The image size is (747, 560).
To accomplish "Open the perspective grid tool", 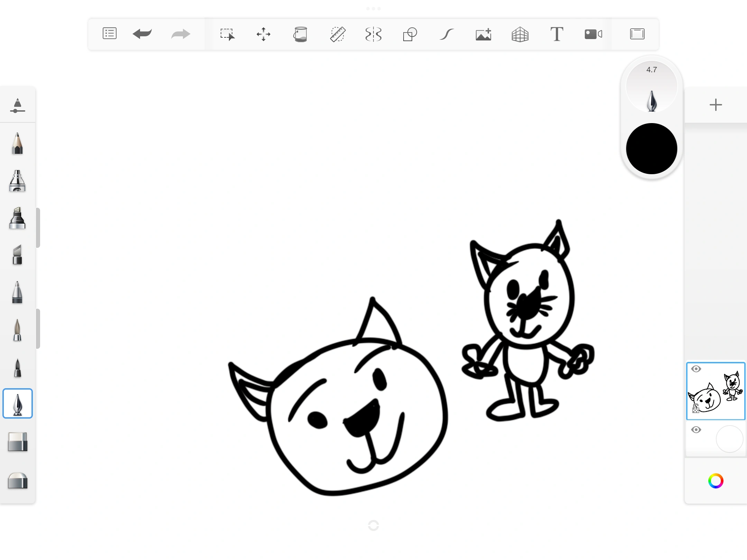I will click(x=520, y=34).
